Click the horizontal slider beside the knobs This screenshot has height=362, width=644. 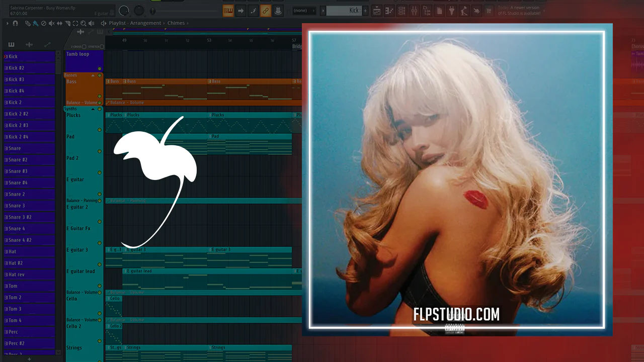point(184,11)
